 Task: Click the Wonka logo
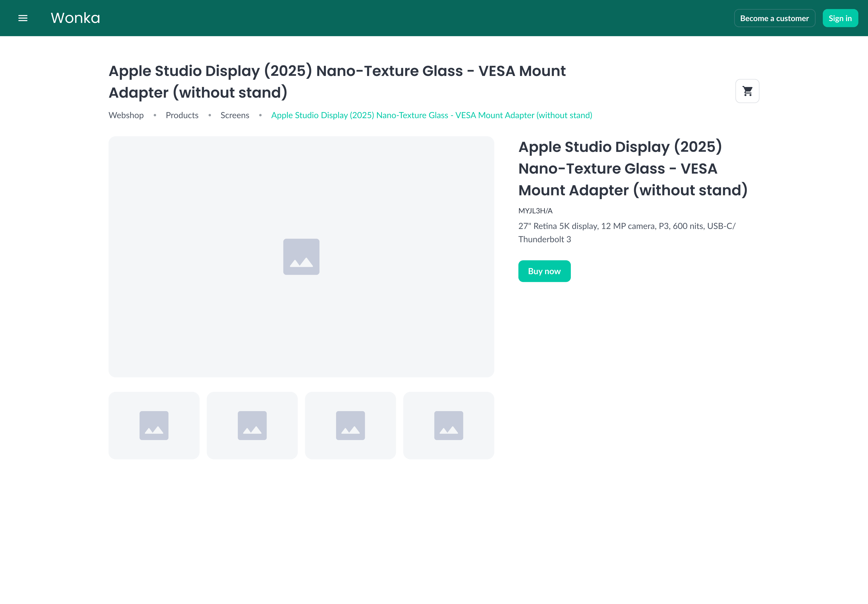(x=75, y=18)
